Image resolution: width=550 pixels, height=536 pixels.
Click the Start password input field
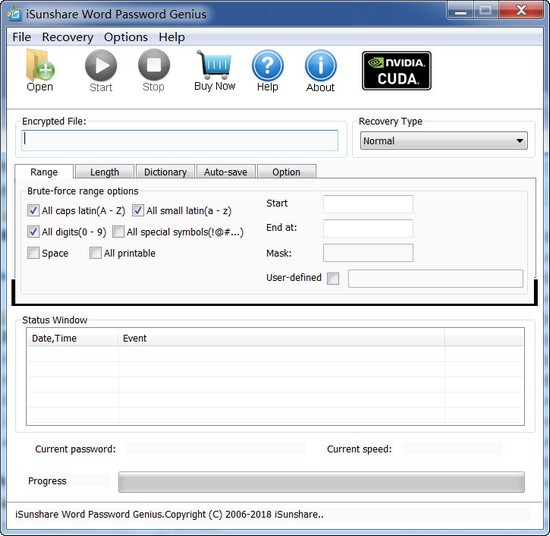click(368, 204)
